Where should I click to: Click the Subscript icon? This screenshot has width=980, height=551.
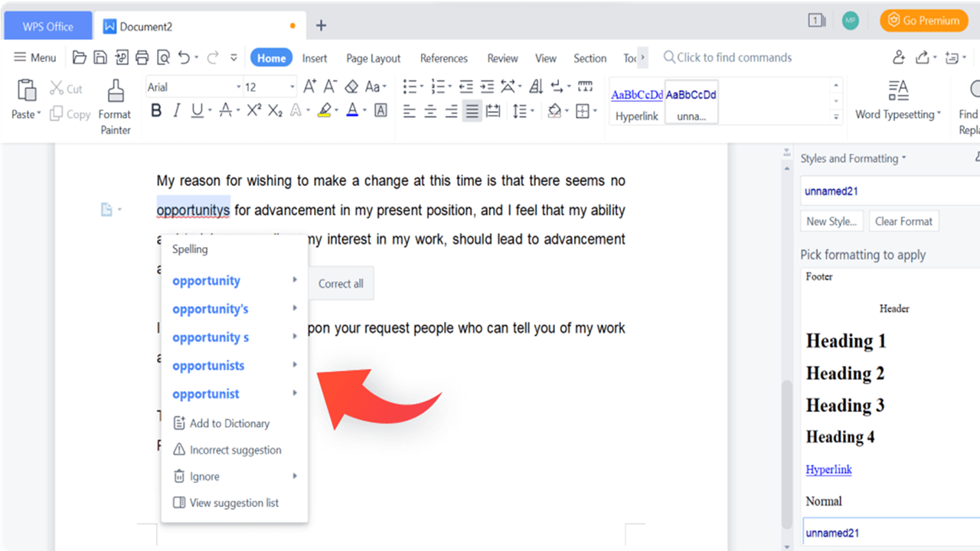tap(273, 110)
